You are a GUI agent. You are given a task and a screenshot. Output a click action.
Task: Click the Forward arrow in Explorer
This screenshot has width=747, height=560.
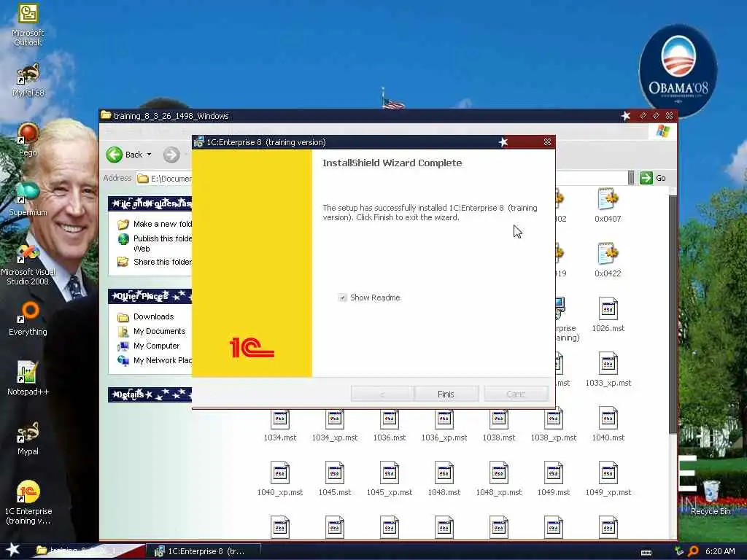click(x=171, y=155)
